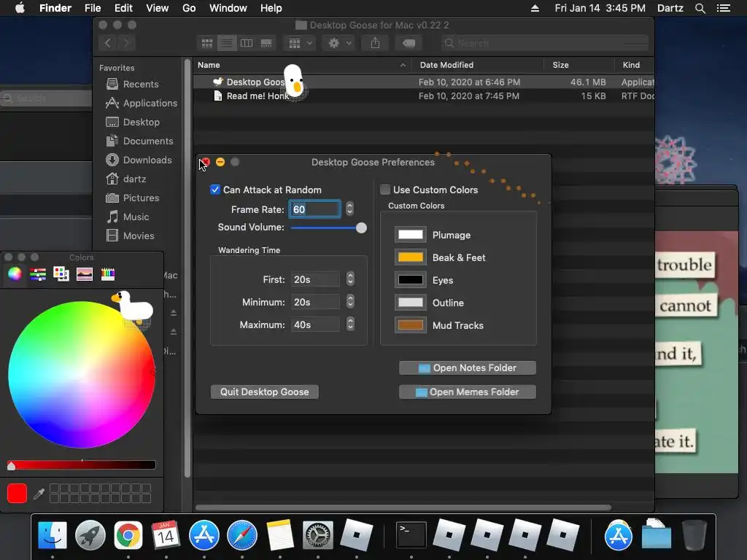Screen dimensions: 747x560
Task: Click the Open Memes Folder button
Action: [x=468, y=392]
